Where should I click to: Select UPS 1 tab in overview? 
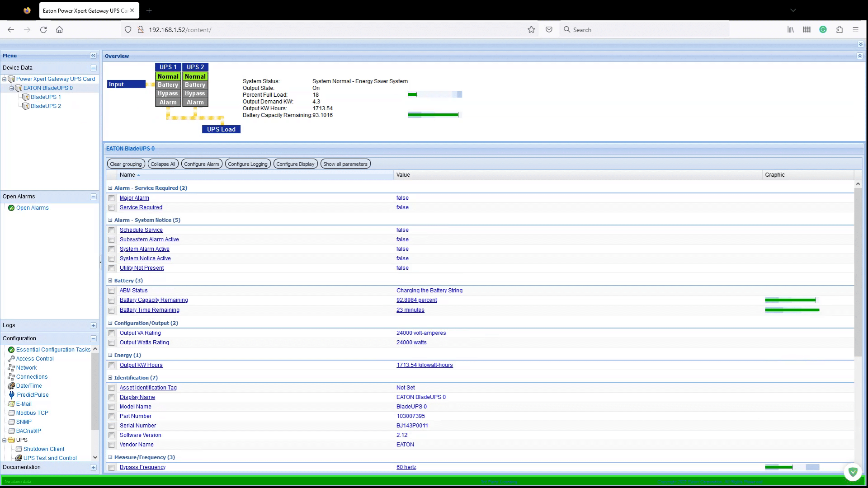168,67
